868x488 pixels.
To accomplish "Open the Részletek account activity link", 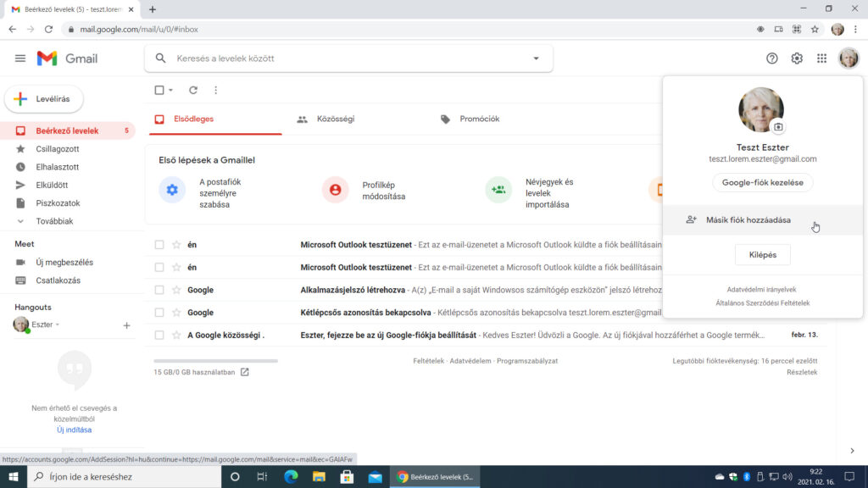I will tap(802, 373).
